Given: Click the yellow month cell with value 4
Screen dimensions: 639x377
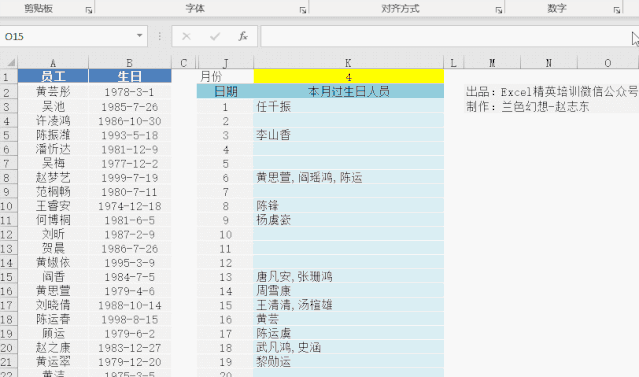Looking at the screenshot, I should pos(348,77).
